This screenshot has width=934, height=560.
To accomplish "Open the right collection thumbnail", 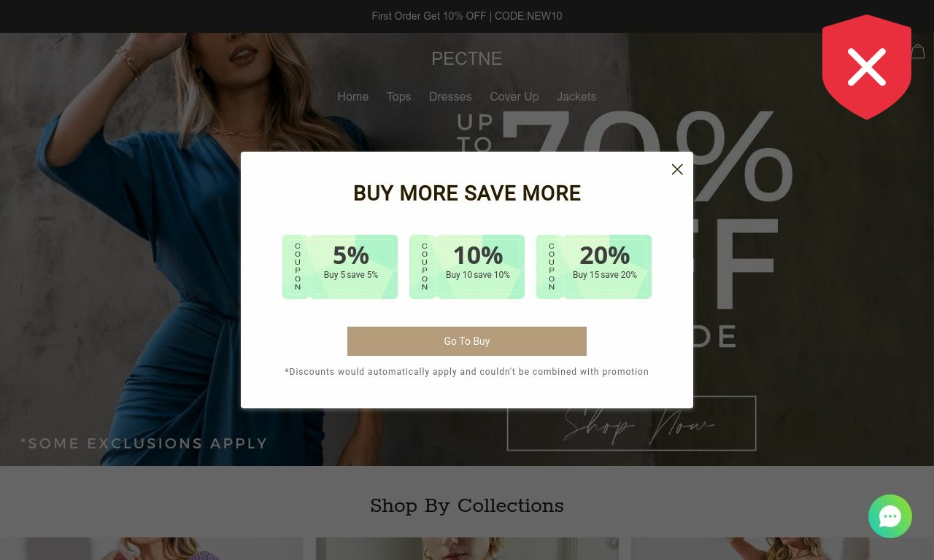I will 782,549.
